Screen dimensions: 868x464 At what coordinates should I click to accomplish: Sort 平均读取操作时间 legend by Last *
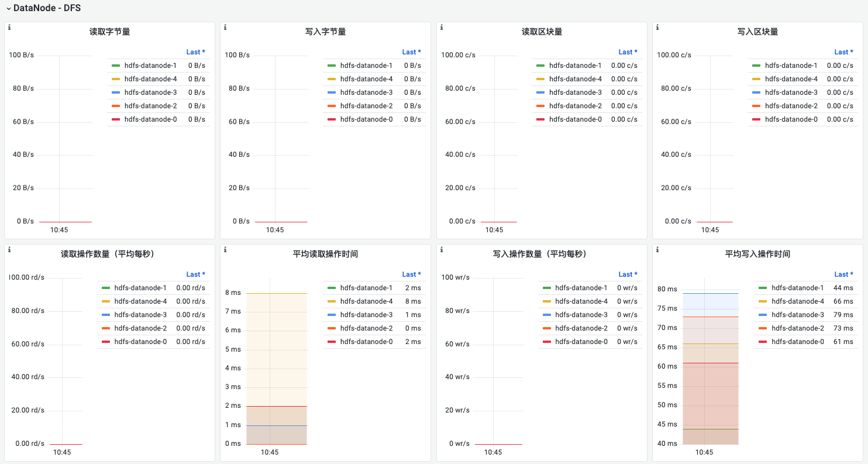click(x=411, y=274)
